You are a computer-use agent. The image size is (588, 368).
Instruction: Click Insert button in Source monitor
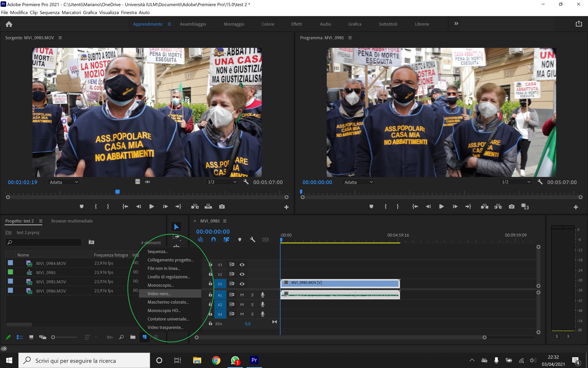[195, 207]
